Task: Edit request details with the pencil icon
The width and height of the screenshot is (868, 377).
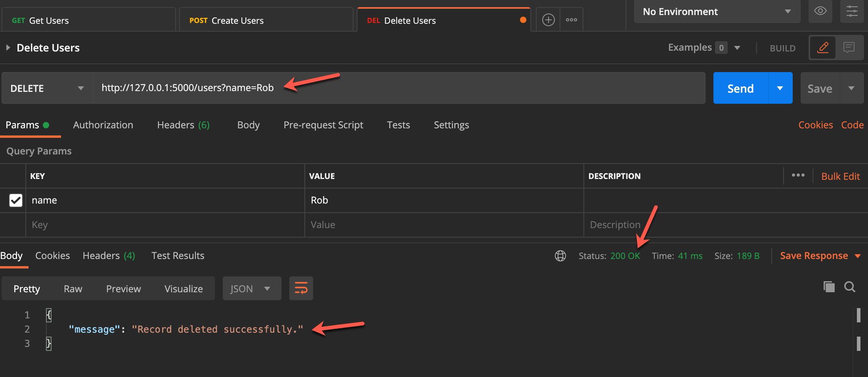Action: click(x=823, y=48)
